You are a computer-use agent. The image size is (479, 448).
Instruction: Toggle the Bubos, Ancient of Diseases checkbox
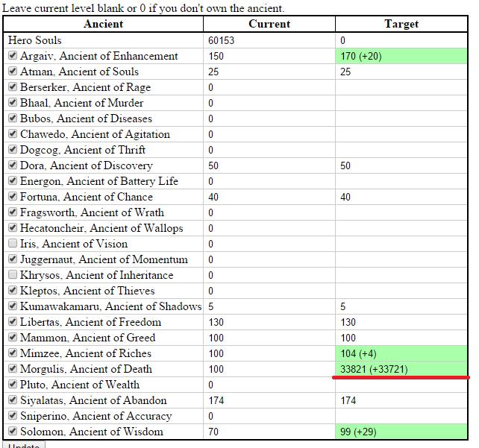(x=13, y=118)
